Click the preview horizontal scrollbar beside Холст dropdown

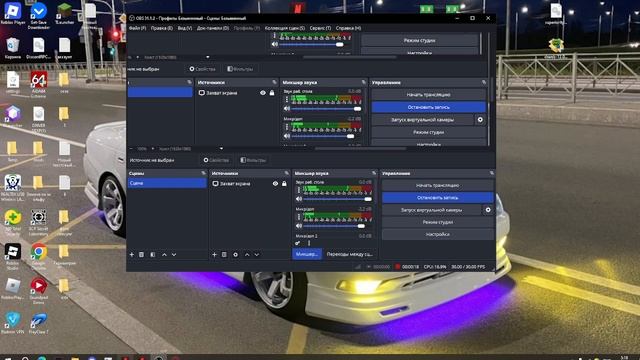point(361,149)
